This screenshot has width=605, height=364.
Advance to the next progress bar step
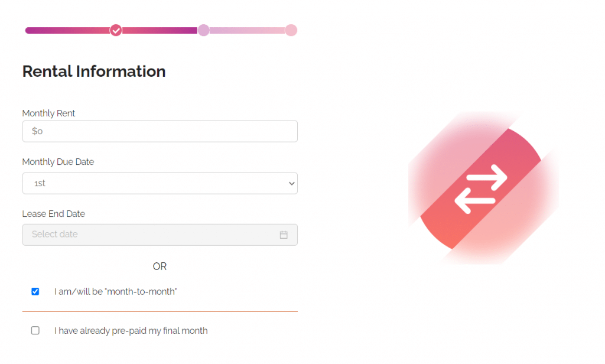click(x=204, y=30)
